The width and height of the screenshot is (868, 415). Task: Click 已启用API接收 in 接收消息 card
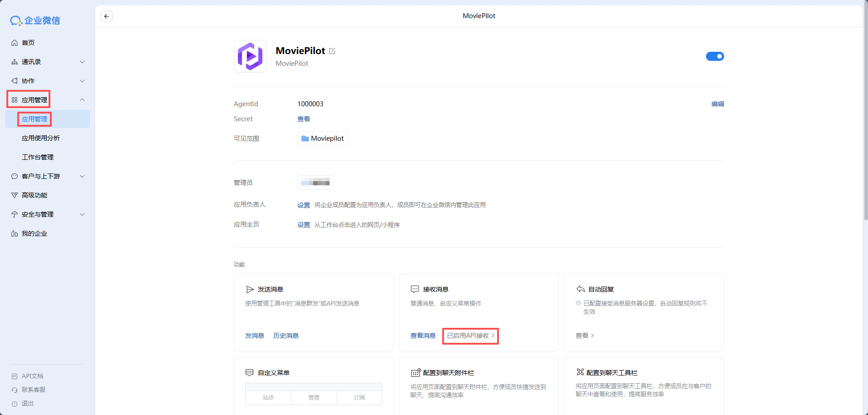coord(470,336)
